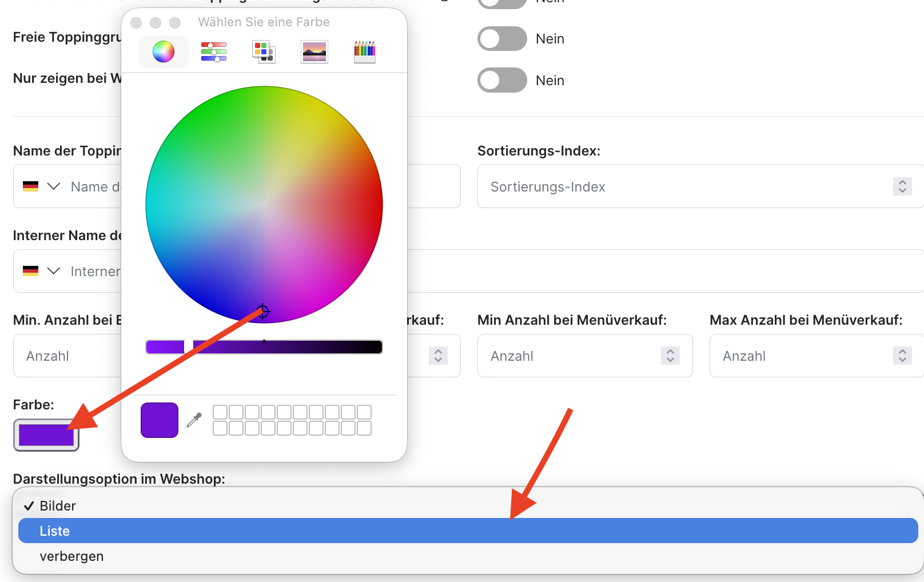Activate the eyedropper color sampler
The height and width of the screenshot is (582, 924).
coord(194,420)
